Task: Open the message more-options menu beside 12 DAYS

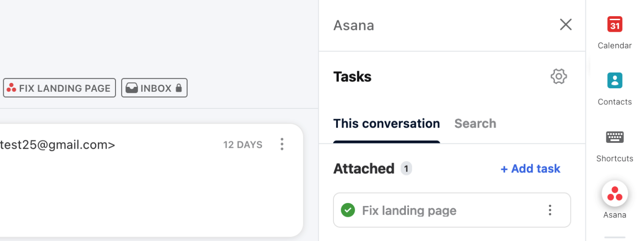Action: pyautogui.click(x=281, y=144)
